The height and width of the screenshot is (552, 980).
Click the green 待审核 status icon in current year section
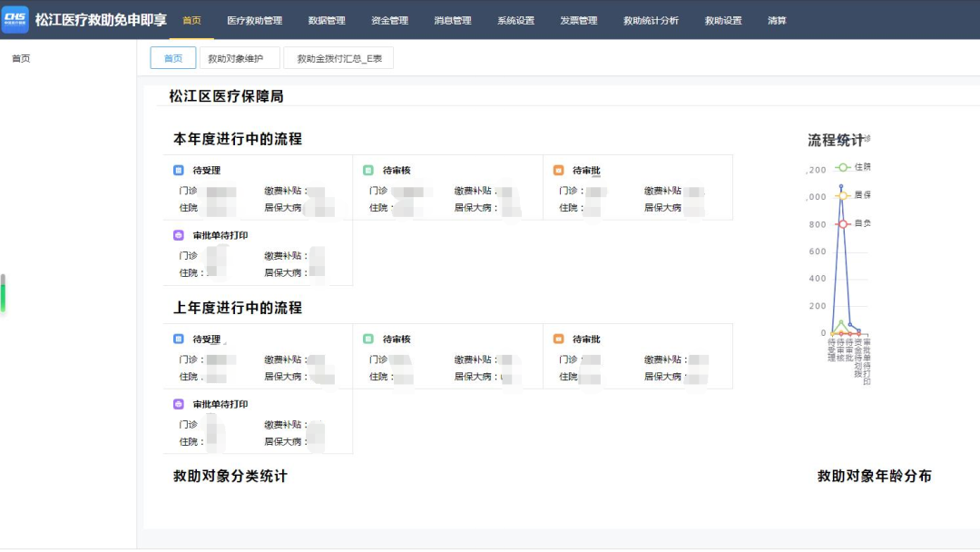(370, 169)
